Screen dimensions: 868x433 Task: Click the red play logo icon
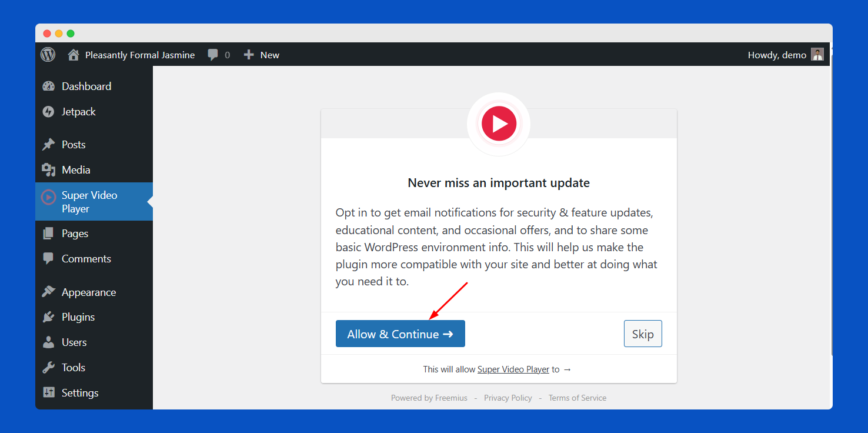point(499,124)
